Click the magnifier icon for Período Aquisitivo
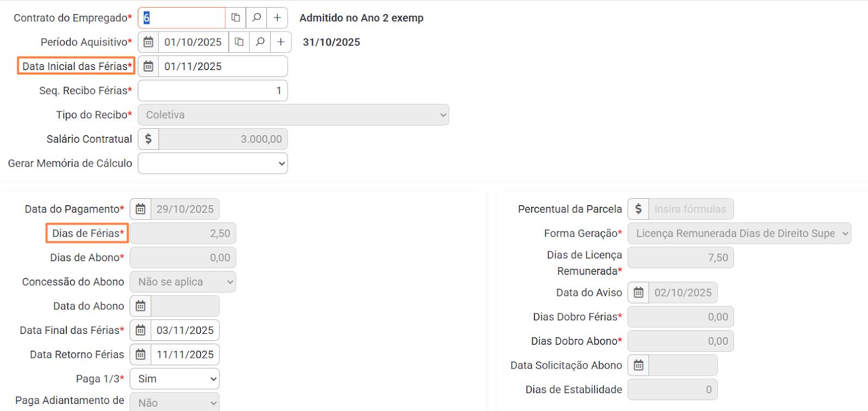 (260, 42)
